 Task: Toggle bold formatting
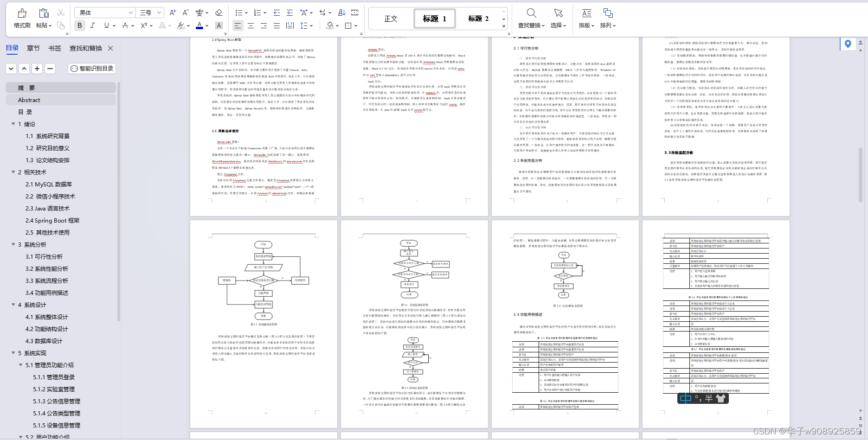pos(80,26)
